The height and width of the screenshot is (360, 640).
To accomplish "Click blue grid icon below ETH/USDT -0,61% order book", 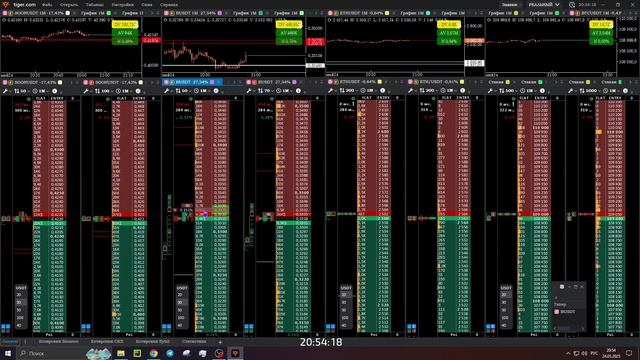I will click(411, 327).
